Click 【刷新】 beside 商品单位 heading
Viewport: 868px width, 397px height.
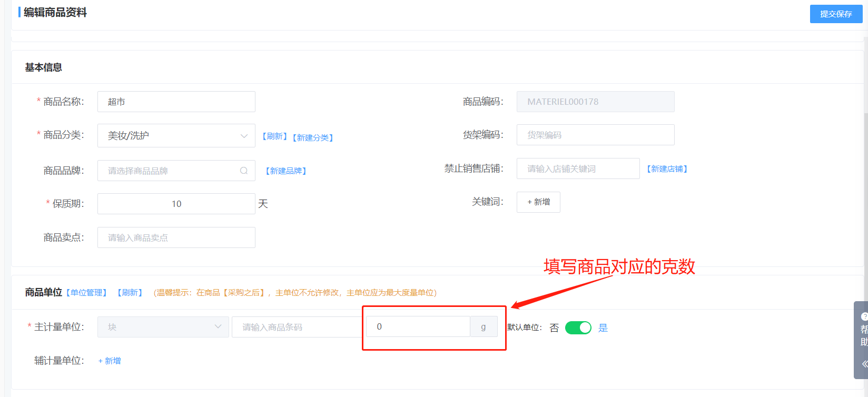[130, 293]
